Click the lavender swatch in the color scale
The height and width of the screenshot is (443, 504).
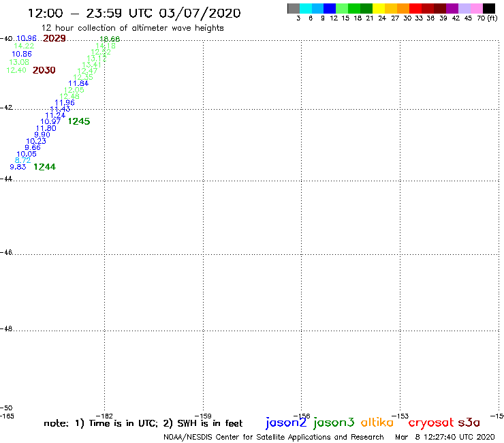[x=464, y=8]
